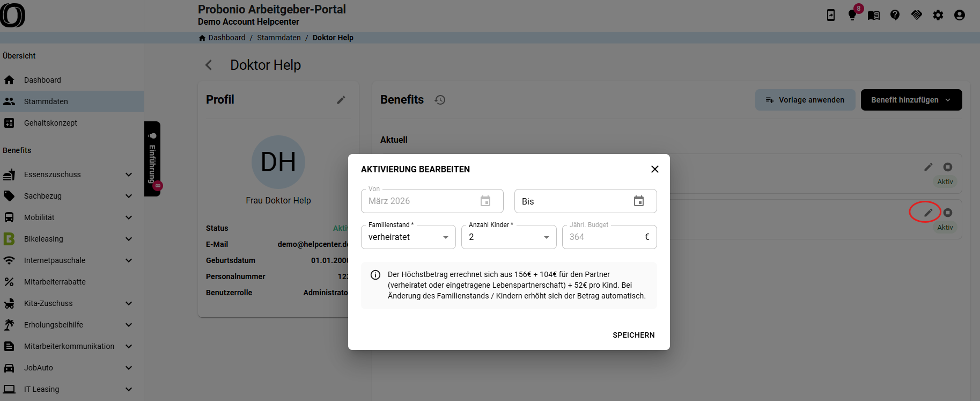The image size is (980, 401).
Task: Open the Von date calendar picker
Action: [485, 201]
